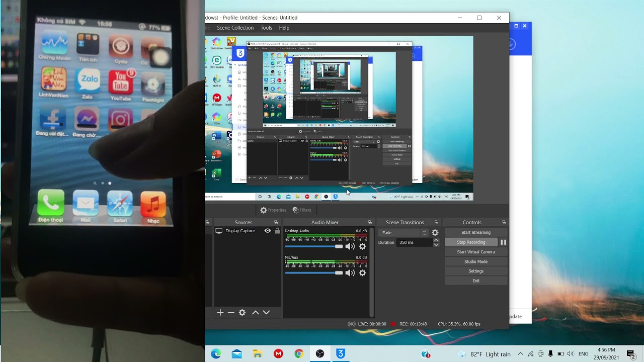Viewport: 644px width, 362px height.
Task: Undock the Scene Transitions panel
Action: pyautogui.click(x=436, y=222)
